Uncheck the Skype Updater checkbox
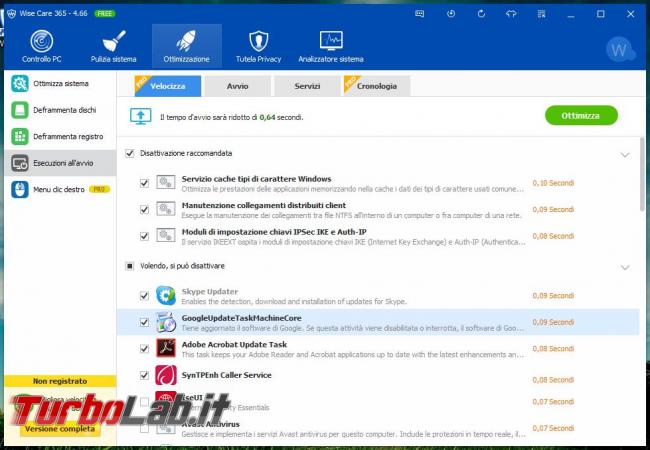 [x=144, y=296]
